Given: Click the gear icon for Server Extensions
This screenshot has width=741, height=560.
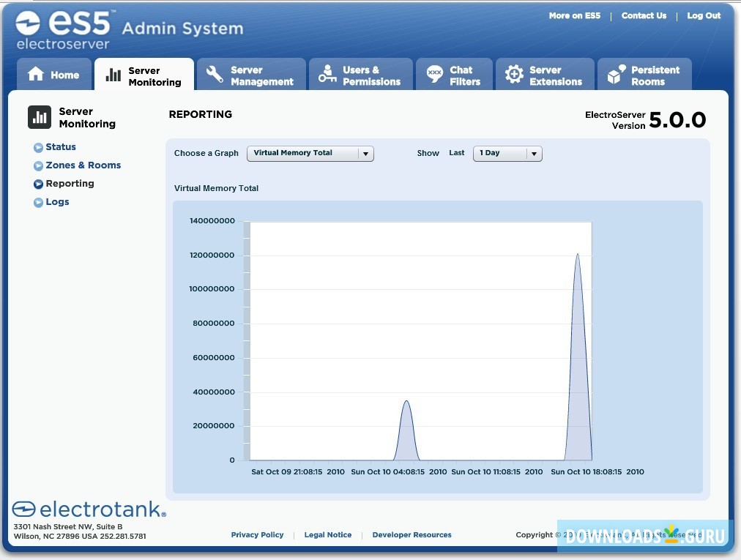Looking at the screenshot, I should (514, 75).
